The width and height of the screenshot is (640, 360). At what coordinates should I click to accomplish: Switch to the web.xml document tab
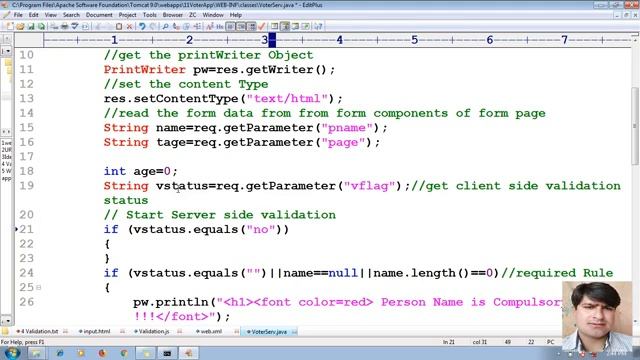211,331
